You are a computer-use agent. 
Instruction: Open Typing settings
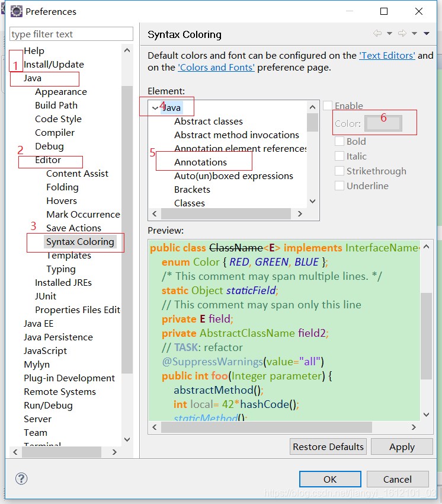[60, 269]
